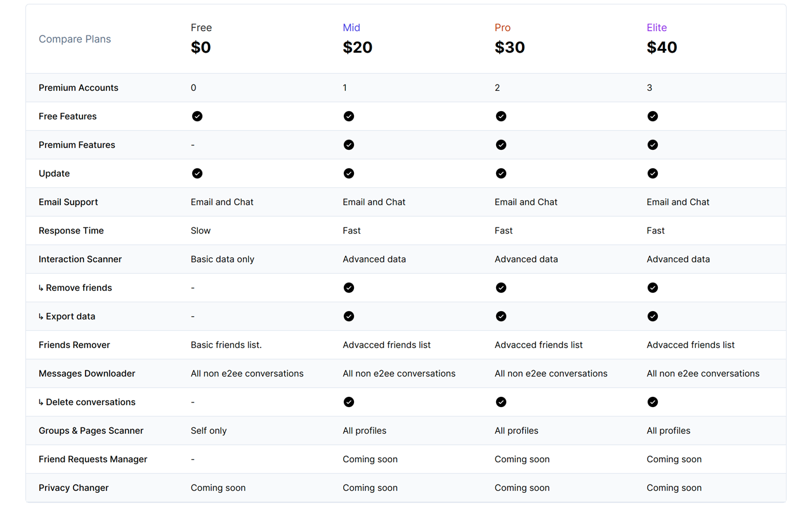Image resolution: width=812 pixels, height=508 pixels.
Task: Click Update checkmark in Pro column
Action: point(501,173)
